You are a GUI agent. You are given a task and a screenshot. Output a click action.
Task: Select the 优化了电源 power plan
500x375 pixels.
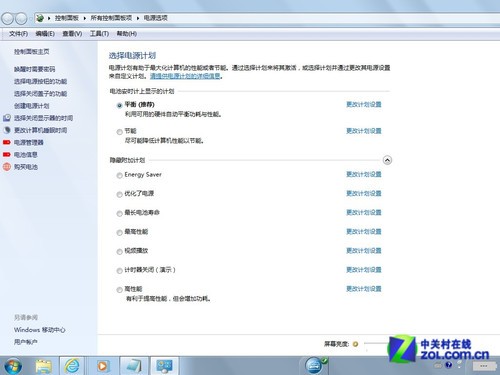tap(119, 194)
